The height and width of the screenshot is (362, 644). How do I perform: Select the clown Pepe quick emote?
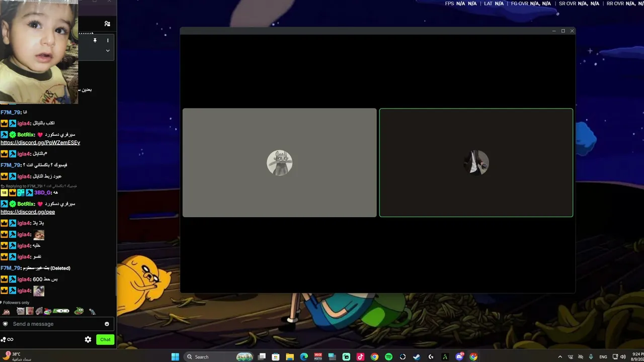tap(48, 311)
